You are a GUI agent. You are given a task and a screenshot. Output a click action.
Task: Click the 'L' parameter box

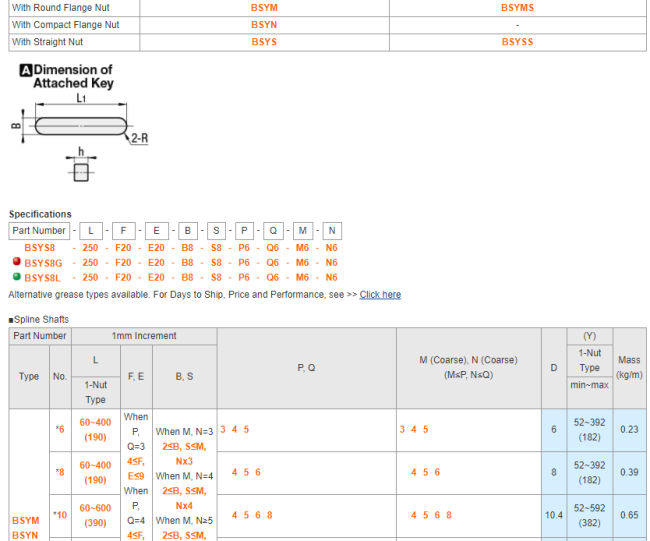click(x=90, y=230)
